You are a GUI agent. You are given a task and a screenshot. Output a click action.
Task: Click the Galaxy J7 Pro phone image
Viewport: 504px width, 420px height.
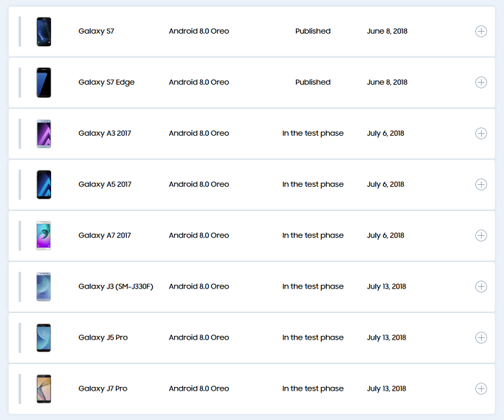tap(44, 389)
